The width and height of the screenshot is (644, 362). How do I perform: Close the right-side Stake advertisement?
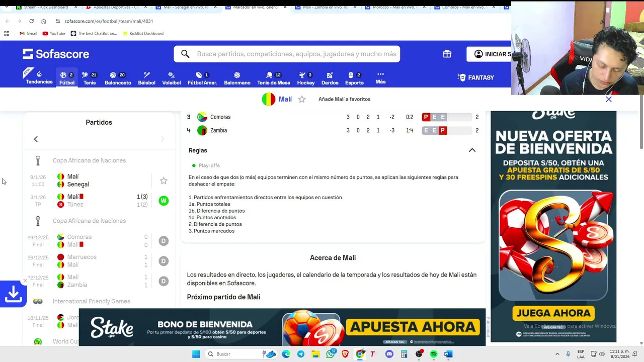pyautogui.click(x=609, y=99)
